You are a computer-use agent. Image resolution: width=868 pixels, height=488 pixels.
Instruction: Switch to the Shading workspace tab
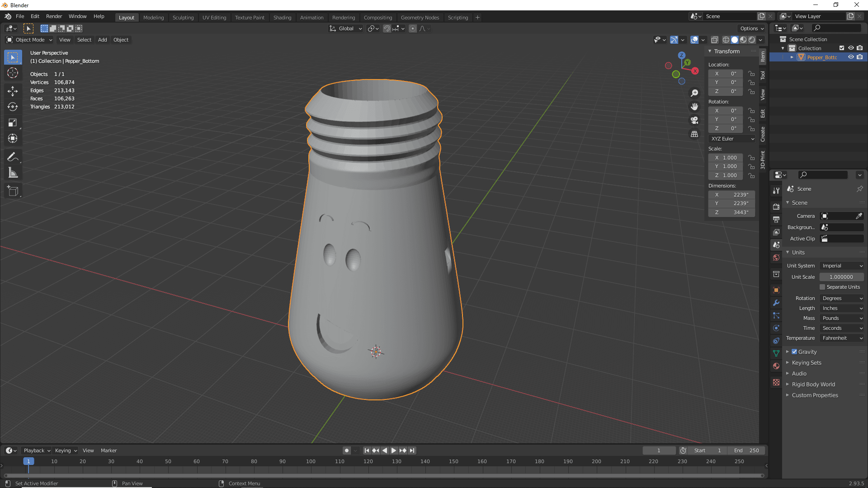coord(282,18)
